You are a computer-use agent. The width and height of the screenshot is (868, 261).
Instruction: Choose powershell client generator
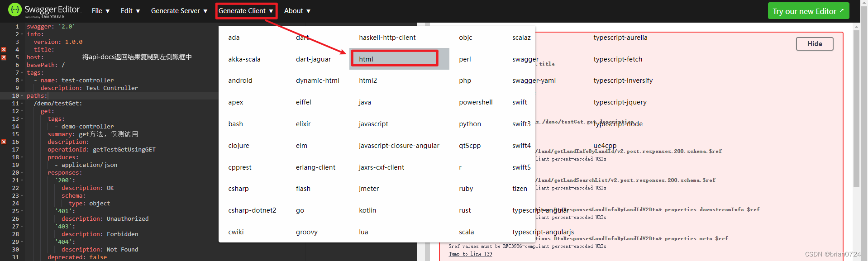[x=476, y=102]
